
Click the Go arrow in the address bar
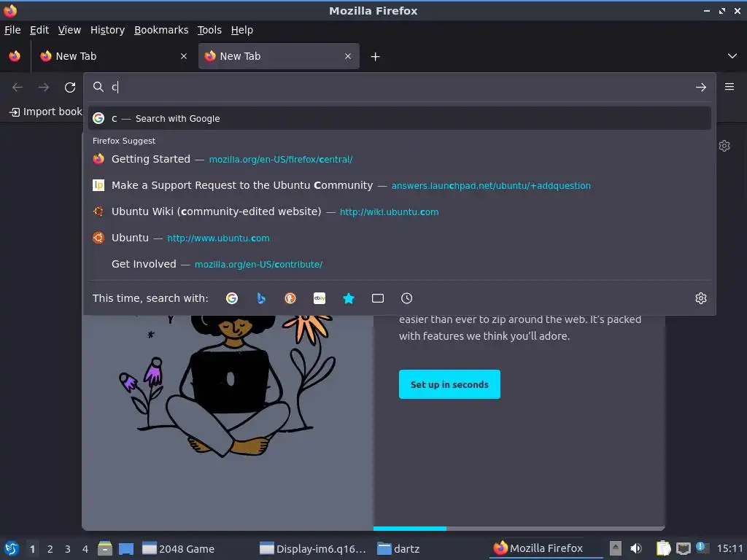701,87
